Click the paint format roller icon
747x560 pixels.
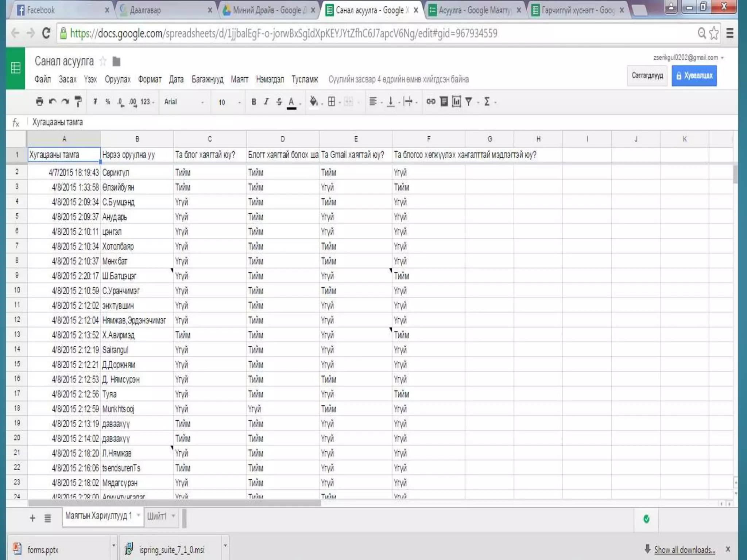pyautogui.click(x=78, y=102)
